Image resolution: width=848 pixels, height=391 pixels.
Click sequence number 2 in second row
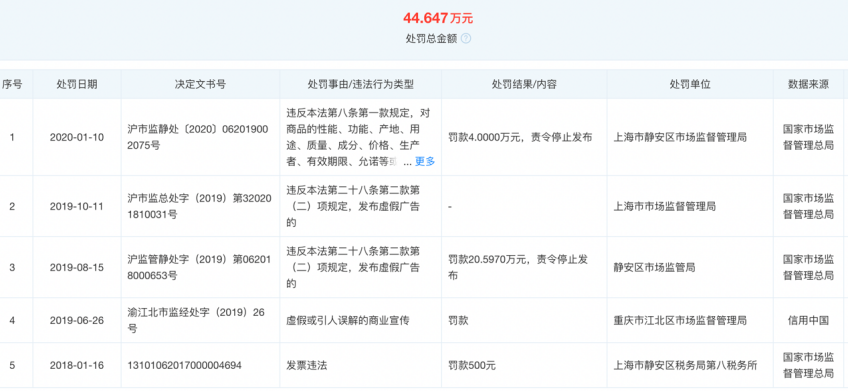pos(12,207)
